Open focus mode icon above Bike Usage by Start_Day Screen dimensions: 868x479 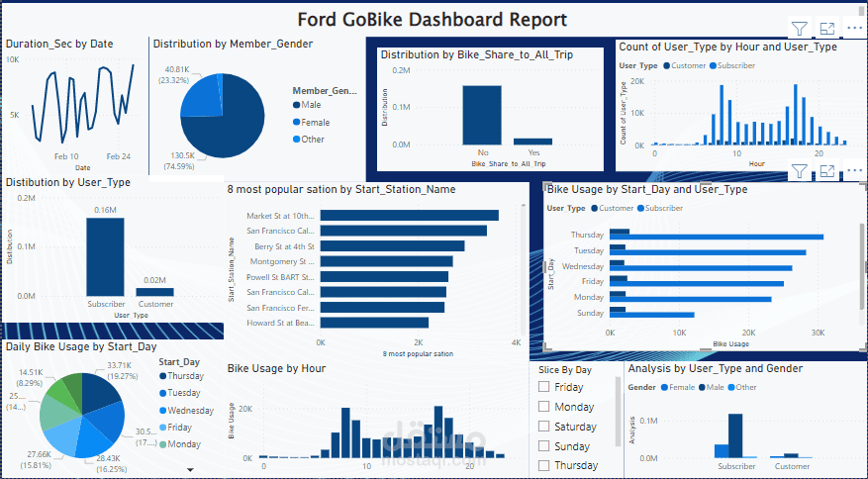827,171
